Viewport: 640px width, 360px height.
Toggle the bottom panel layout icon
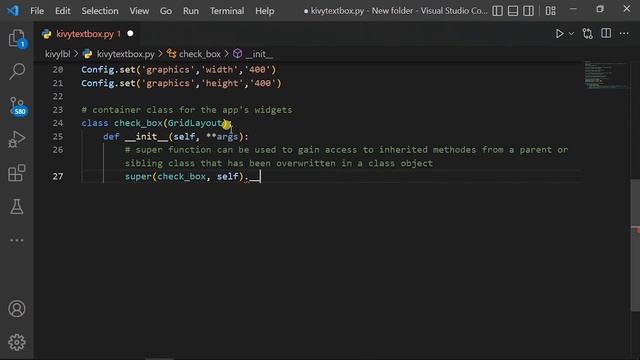click(x=513, y=11)
